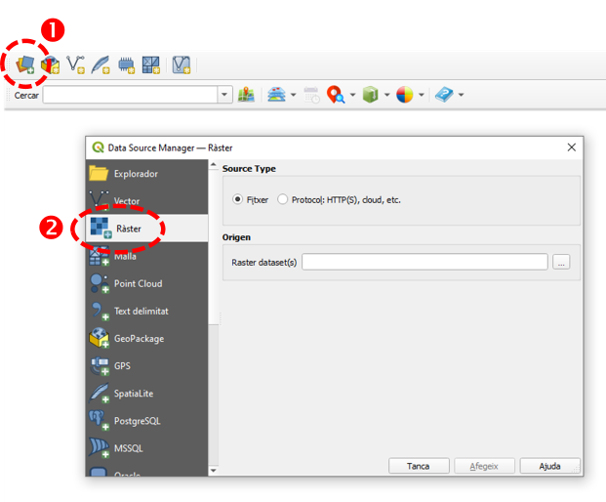Select PostgreSQL source in sidebar
This screenshot has height=502, width=606.
[147, 421]
